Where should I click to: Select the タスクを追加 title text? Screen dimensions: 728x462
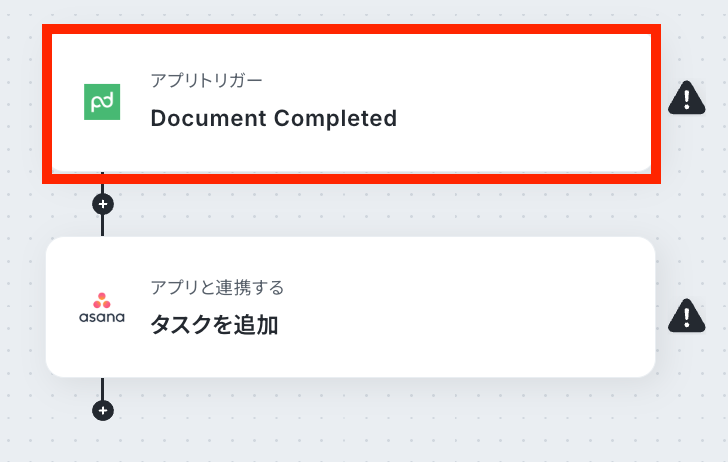click(x=214, y=325)
